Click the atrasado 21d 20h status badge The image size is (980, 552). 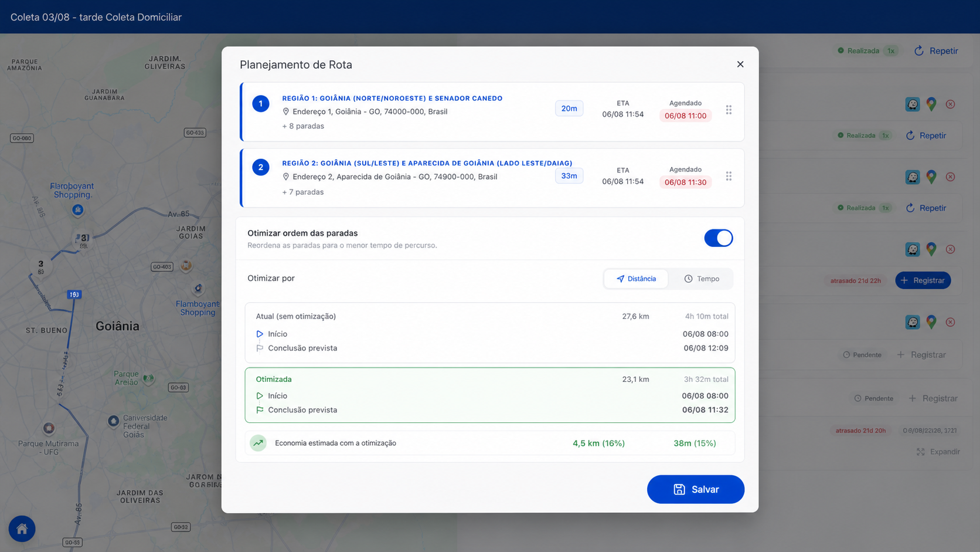tap(860, 431)
